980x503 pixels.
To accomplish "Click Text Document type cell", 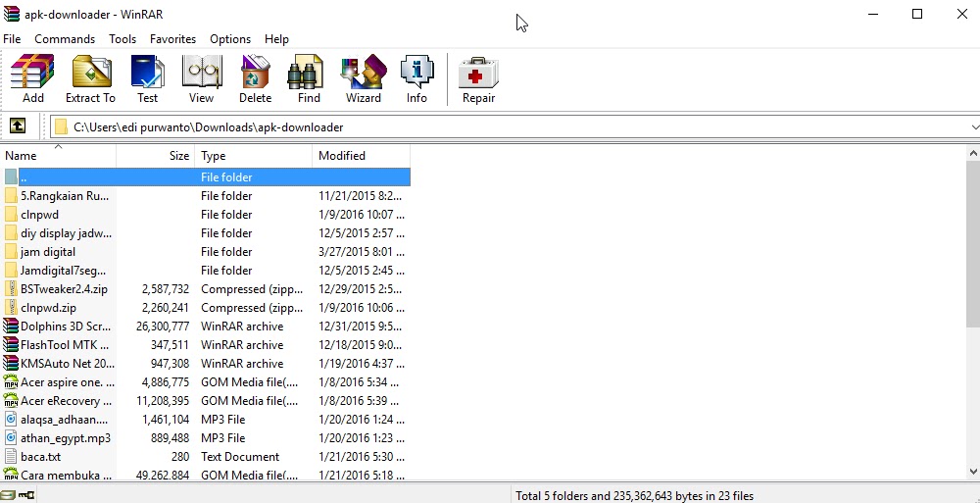I will coord(240,457).
